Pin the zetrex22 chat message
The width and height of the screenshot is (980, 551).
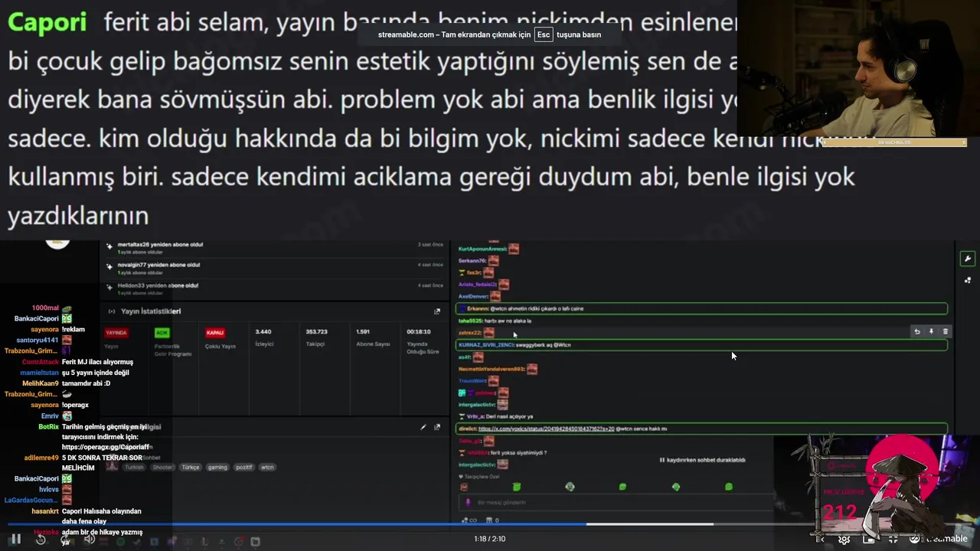point(931,331)
